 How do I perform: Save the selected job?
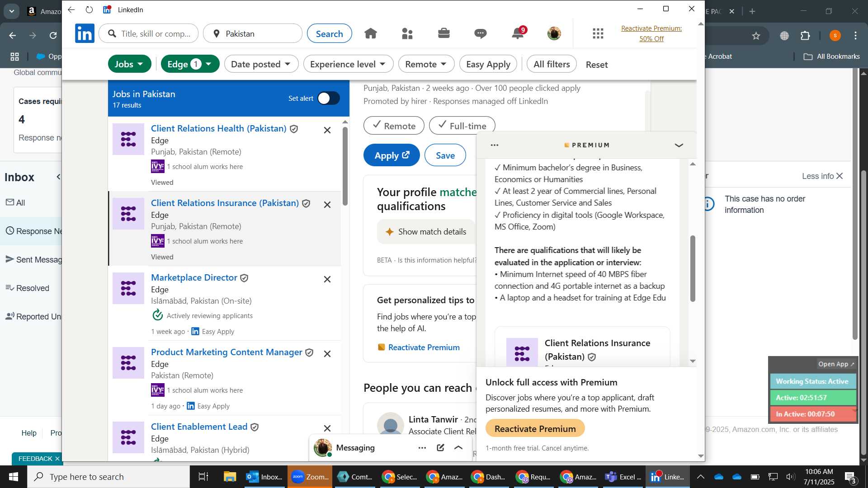point(445,155)
